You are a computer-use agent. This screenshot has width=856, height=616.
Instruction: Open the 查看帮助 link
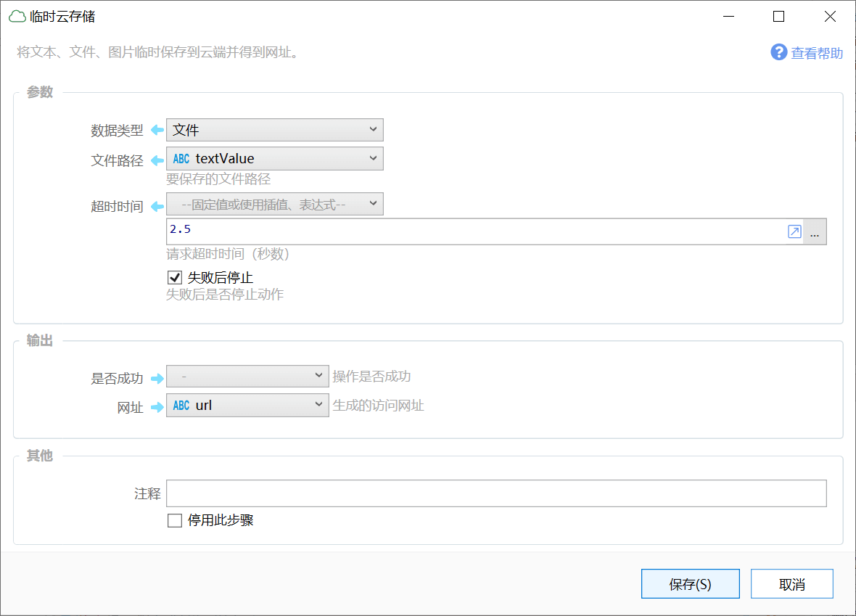pos(817,53)
